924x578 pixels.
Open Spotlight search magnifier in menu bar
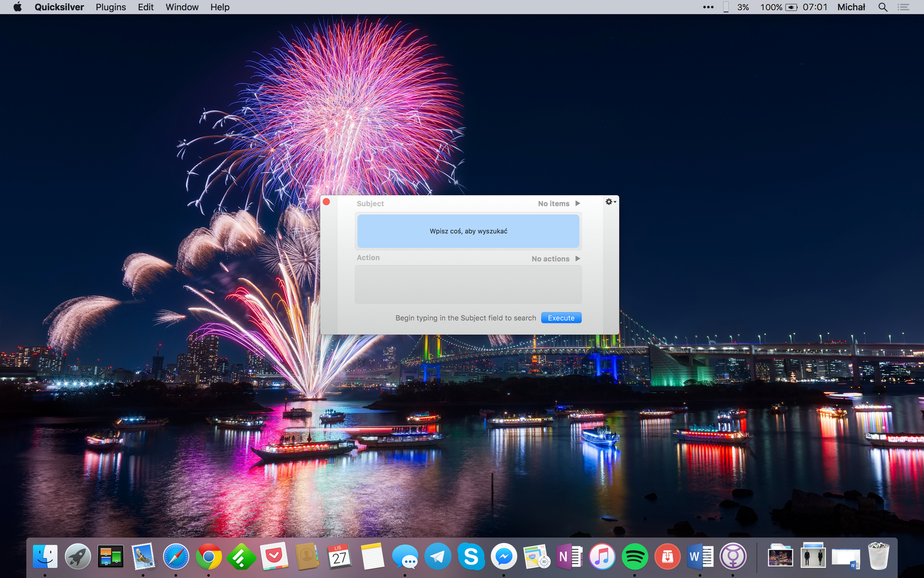pos(883,7)
